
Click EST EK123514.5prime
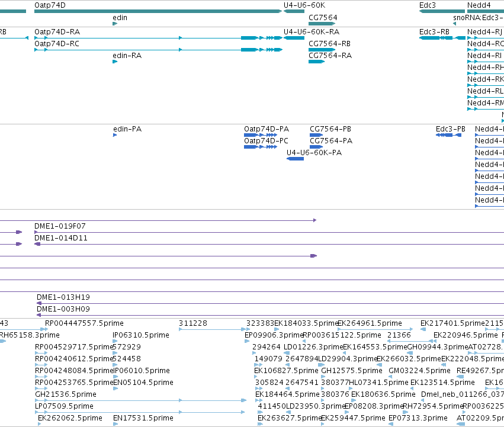click(x=442, y=383)
